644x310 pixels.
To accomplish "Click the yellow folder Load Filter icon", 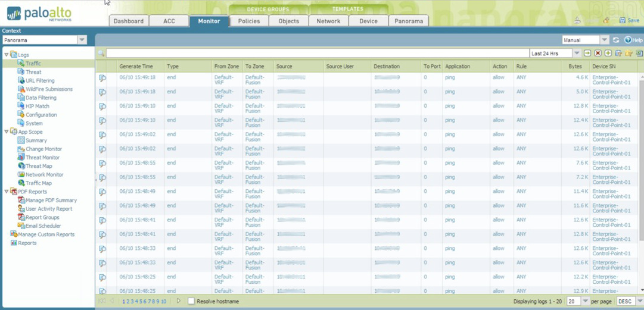I will click(x=629, y=54).
